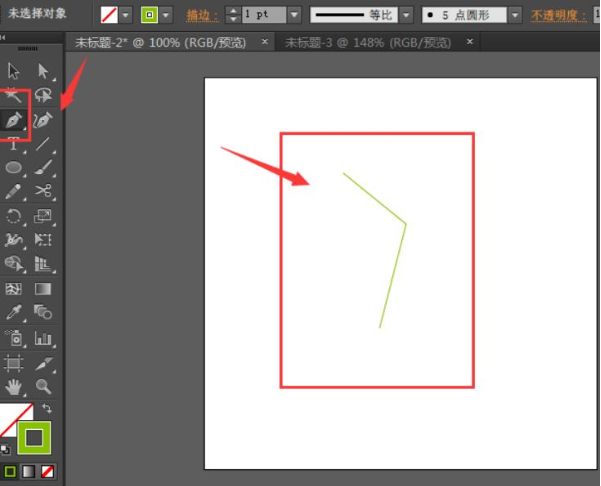Switch to the 未标题-3 document tab

tap(368, 43)
